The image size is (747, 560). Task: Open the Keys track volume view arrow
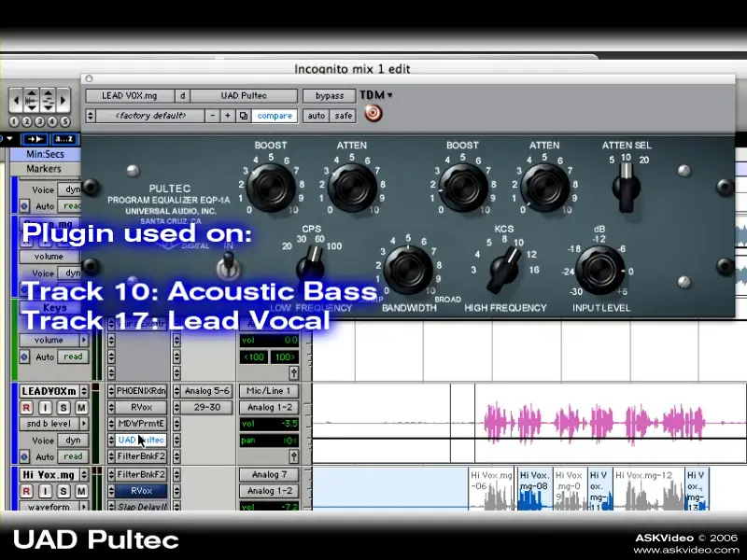[x=84, y=340]
